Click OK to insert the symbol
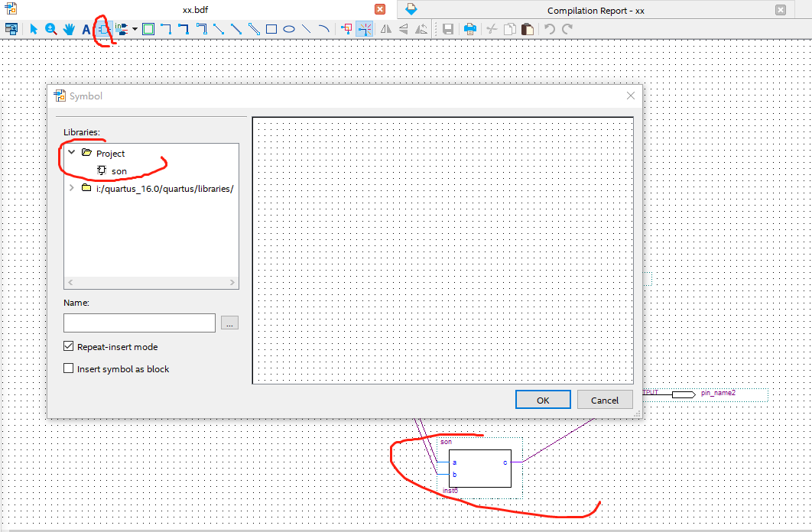812x532 pixels. click(x=543, y=399)
